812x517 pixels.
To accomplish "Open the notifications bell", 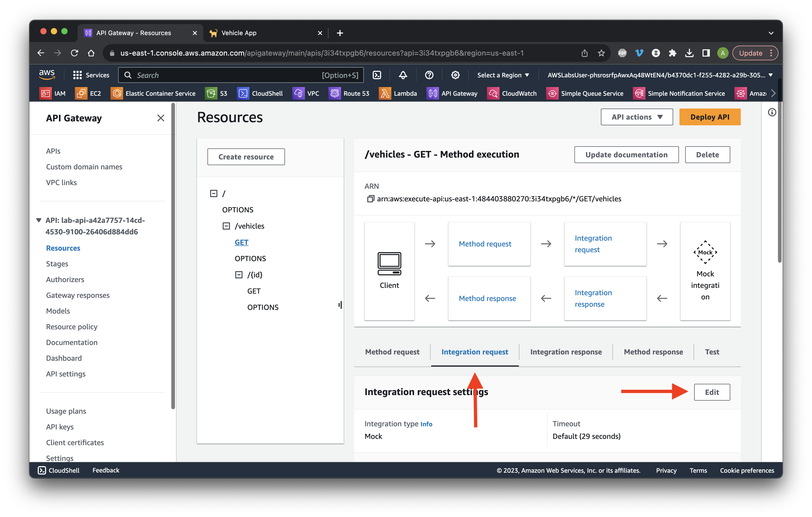I will tap(403, 75).
